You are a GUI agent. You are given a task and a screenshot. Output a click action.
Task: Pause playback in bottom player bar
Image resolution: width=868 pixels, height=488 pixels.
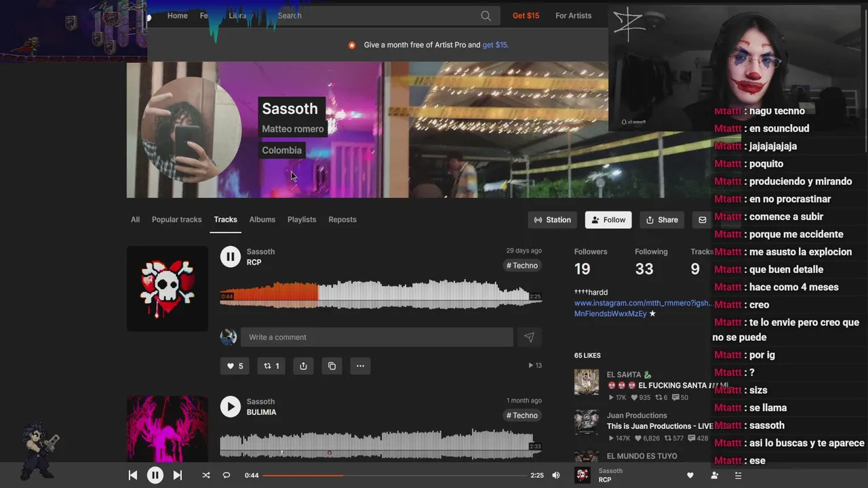[x=155, y=475]
